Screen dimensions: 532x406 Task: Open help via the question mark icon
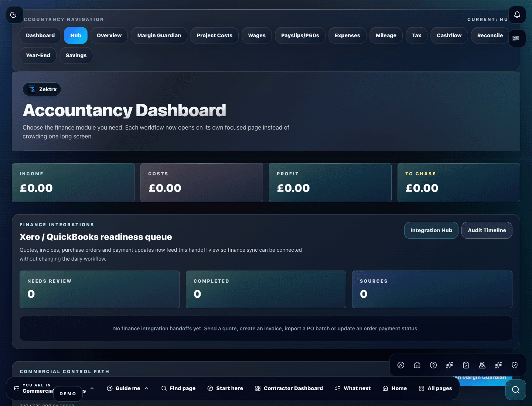coord(433,365)
